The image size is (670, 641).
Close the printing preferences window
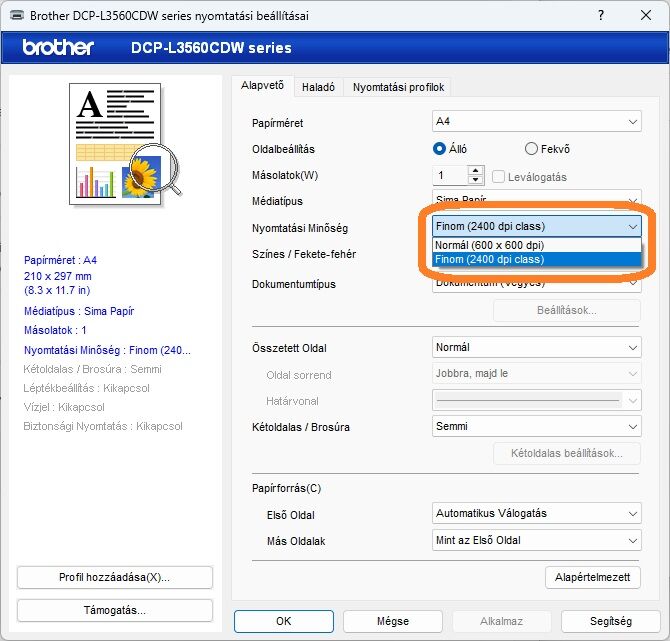pos(646,15)
